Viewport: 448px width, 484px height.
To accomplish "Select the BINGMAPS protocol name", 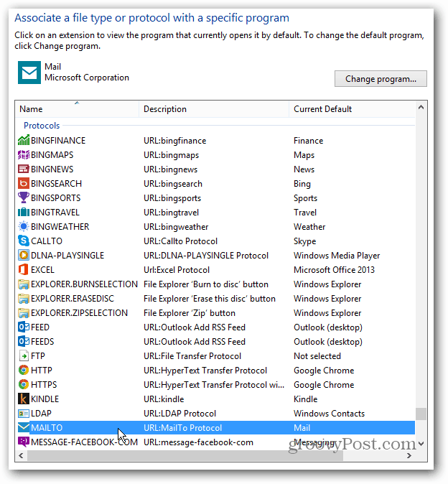I will click(x=52, y=154).
